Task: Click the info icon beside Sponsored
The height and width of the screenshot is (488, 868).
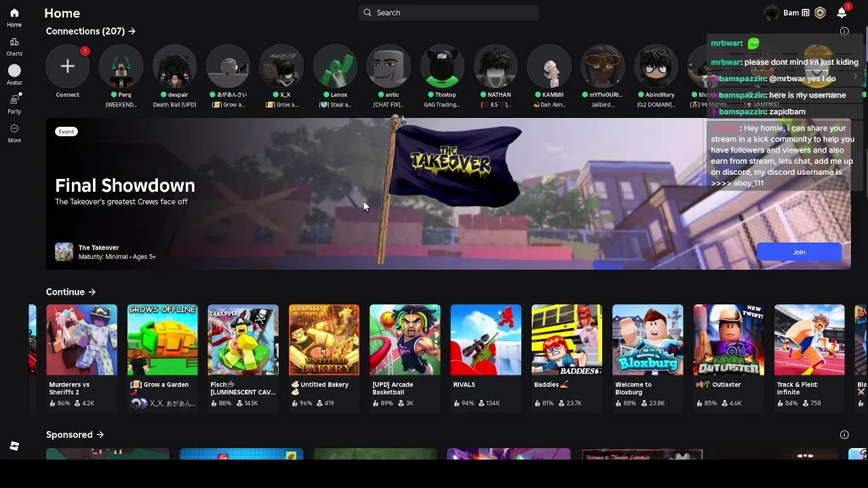Action: click(x=844, y=434)
